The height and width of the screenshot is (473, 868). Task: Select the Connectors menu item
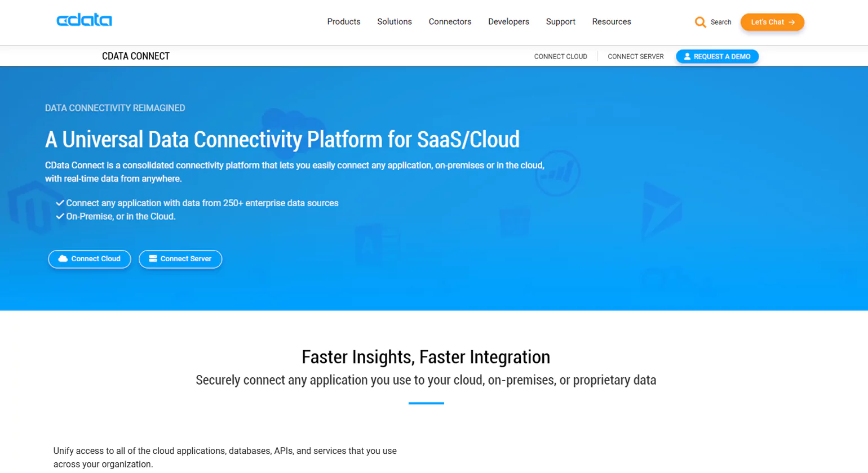tap(450, 21)
